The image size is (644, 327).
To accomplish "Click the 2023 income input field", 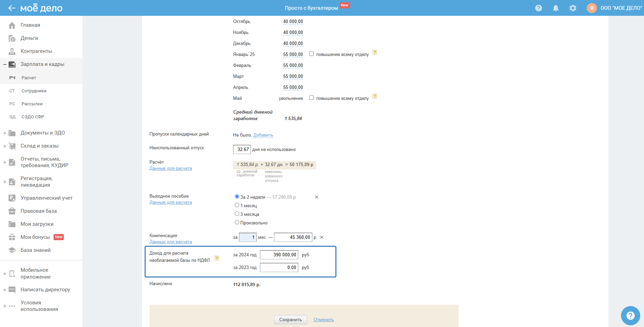I will click(279, 268).
